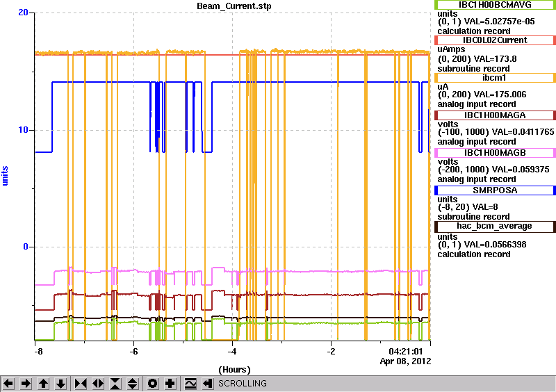Click the 'uA' units text under ibcm1
This screenshot has width=556, height=392.
[443, 87]
